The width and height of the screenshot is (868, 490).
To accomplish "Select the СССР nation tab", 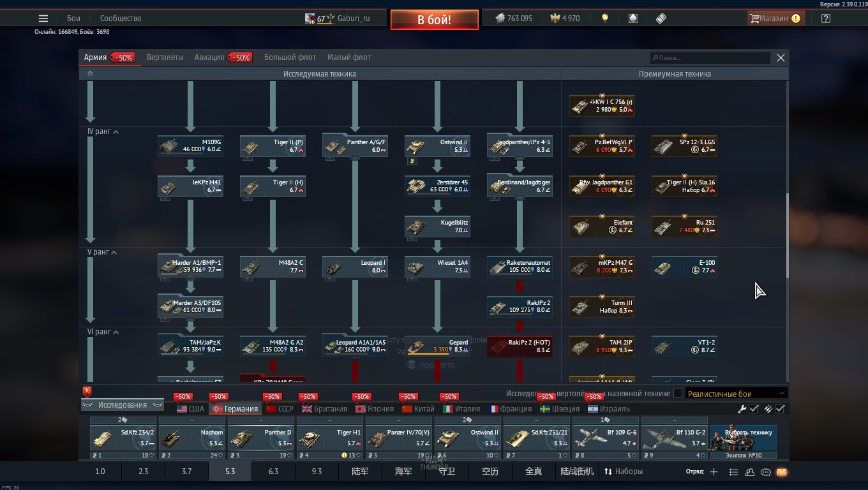I will [x=280, y=409].
